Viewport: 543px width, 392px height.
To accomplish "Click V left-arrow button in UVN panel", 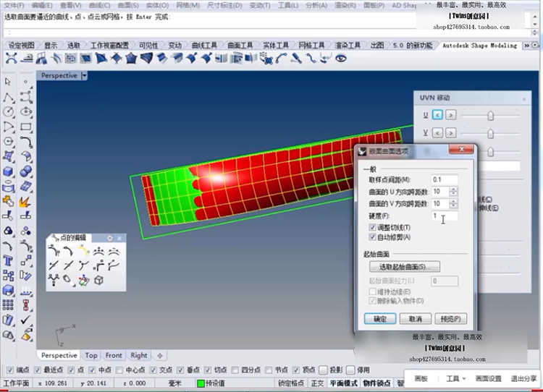I will click(437, 132).
